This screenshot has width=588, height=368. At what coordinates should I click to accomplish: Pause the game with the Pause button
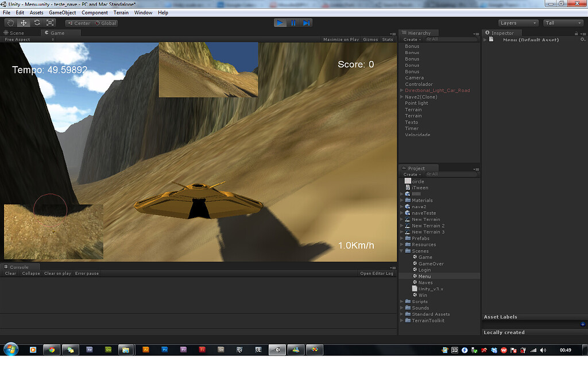(293, 22)
